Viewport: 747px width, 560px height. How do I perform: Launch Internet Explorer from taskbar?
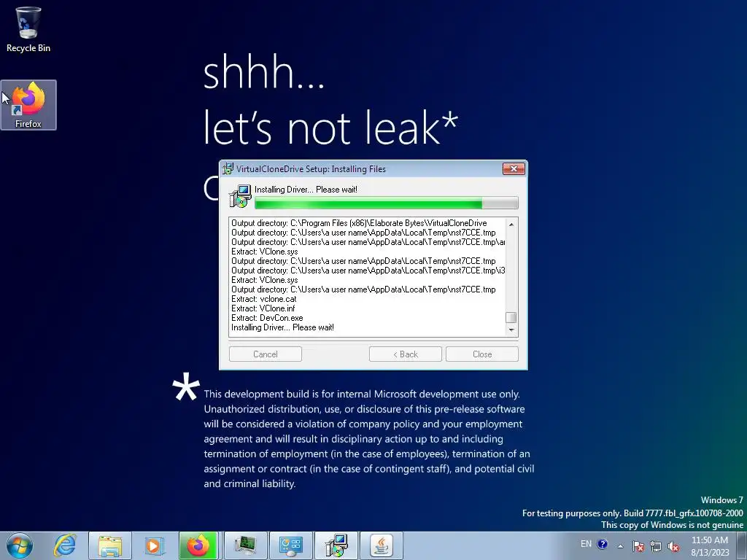click(65, 545)
